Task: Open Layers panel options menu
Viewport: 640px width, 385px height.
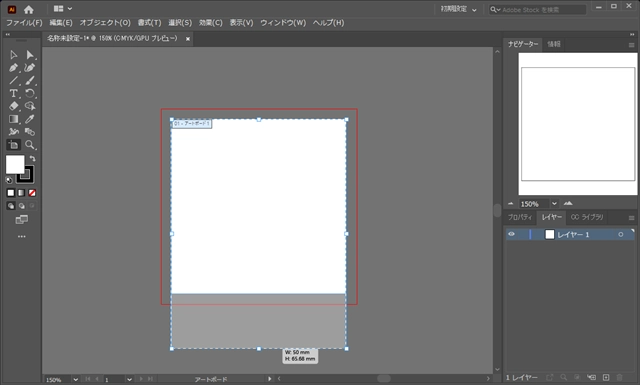Action: (x=631, y=218)
